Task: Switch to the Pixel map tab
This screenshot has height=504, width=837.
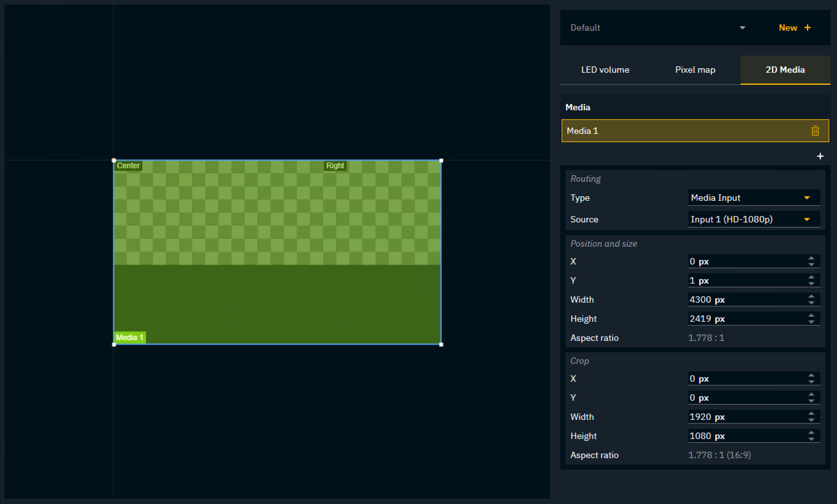Action: (x=695, y=69)
